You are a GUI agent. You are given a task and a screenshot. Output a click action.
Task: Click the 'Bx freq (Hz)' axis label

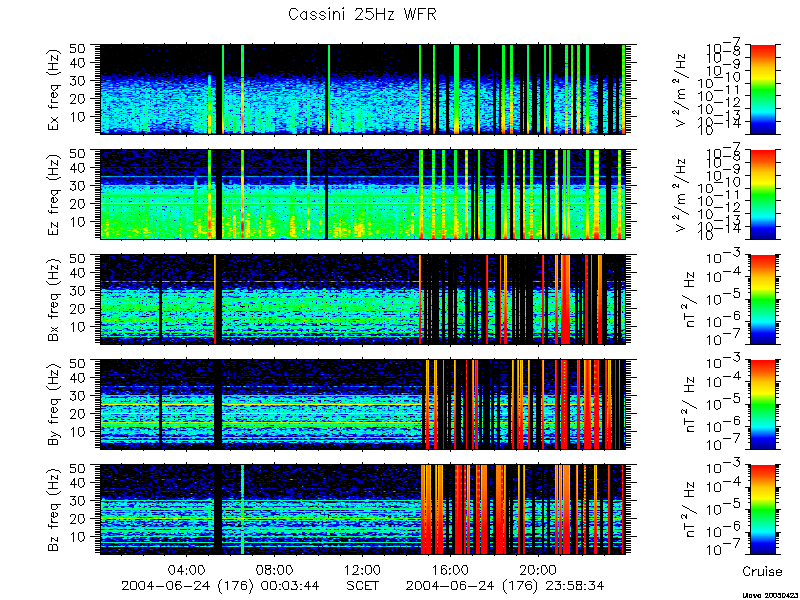tap(54, 299)
